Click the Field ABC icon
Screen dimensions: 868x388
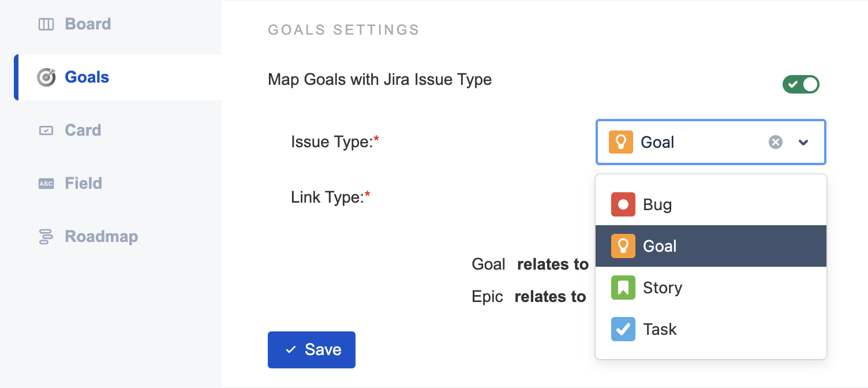(x=46, y=184)
